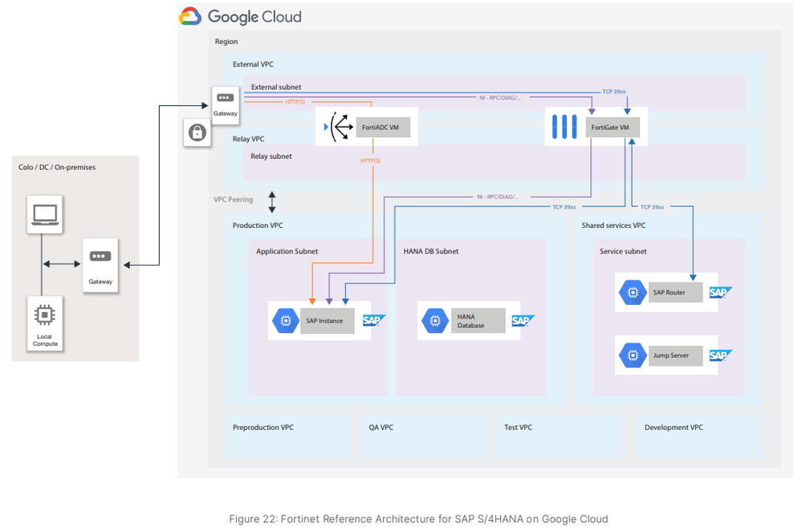802x532 pixels.
Task: Click the VPC Peering double arrow icon
Action: click(x=272, y=202)
